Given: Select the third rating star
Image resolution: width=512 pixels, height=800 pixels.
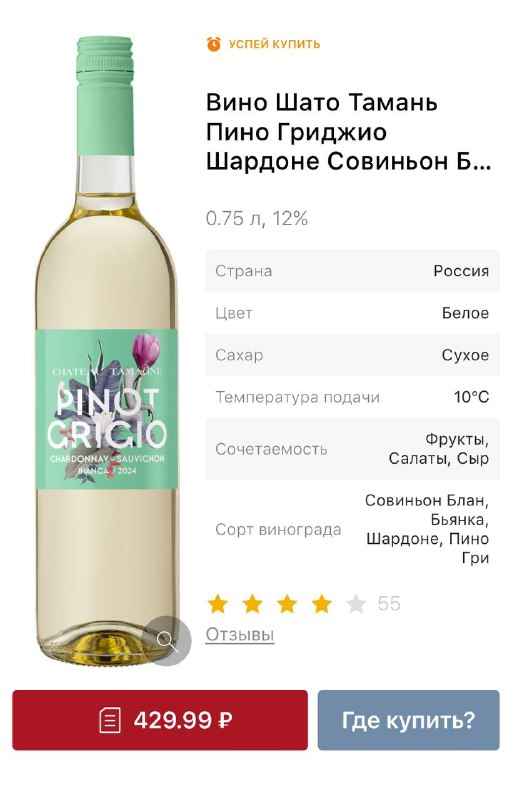Looking at the screenshot, I should tap(287, 604).
